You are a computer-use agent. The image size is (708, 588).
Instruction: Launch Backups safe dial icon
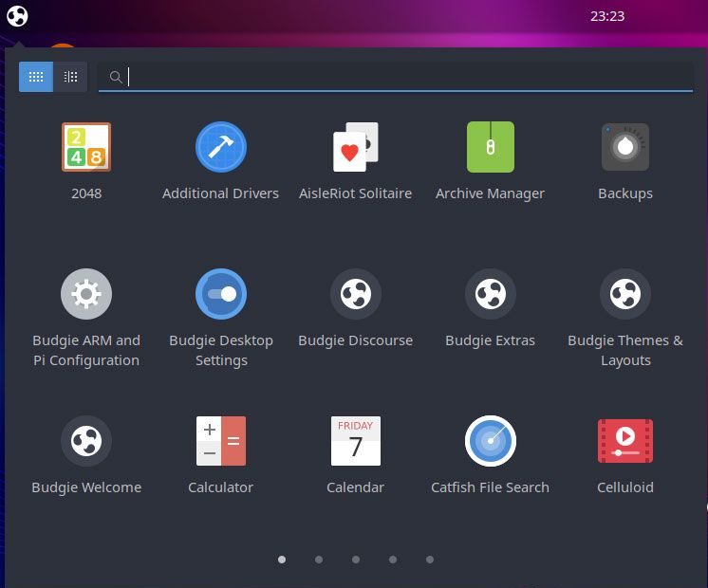coord(624,147)
